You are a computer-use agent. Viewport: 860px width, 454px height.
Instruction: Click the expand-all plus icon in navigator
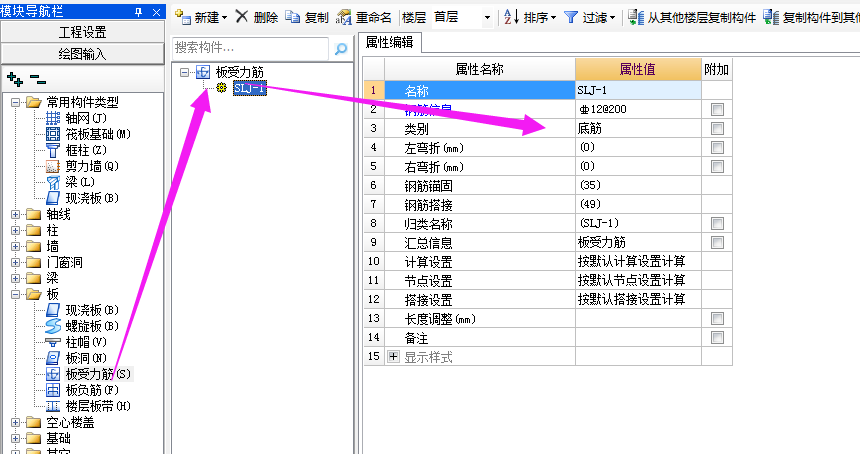(x=15, y=80)
